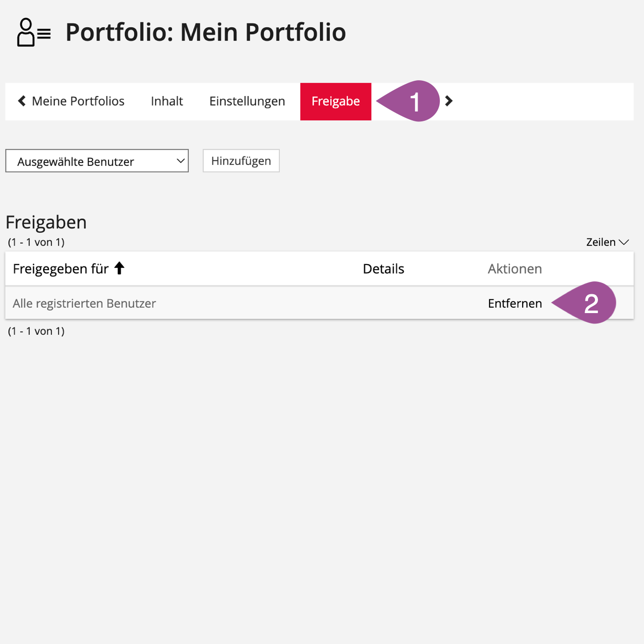This screenshot has width=644, height=644.
Task: Click the Freigaben section heading
Action: (46, 222)
